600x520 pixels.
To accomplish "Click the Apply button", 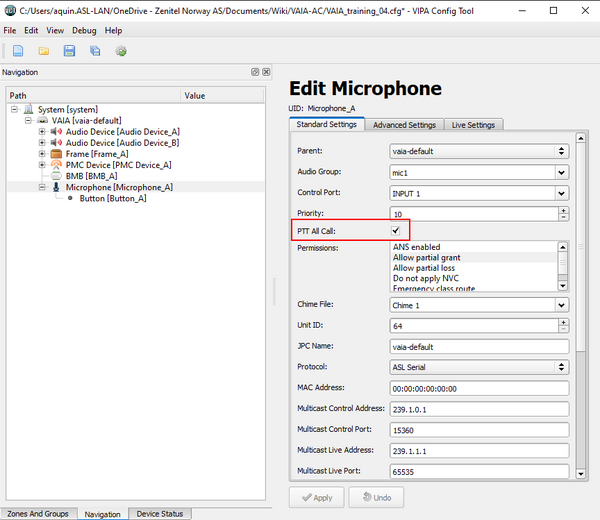I will pyautogui.click(x=316, y=497).
